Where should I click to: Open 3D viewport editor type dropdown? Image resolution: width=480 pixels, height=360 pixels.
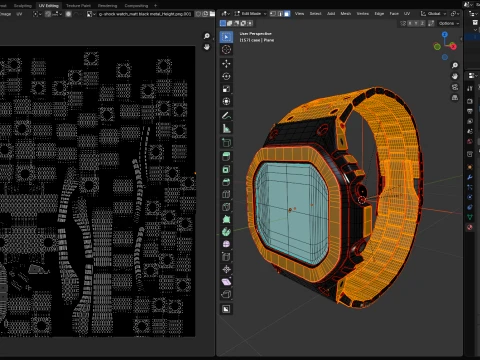click(x=226, y=14)
